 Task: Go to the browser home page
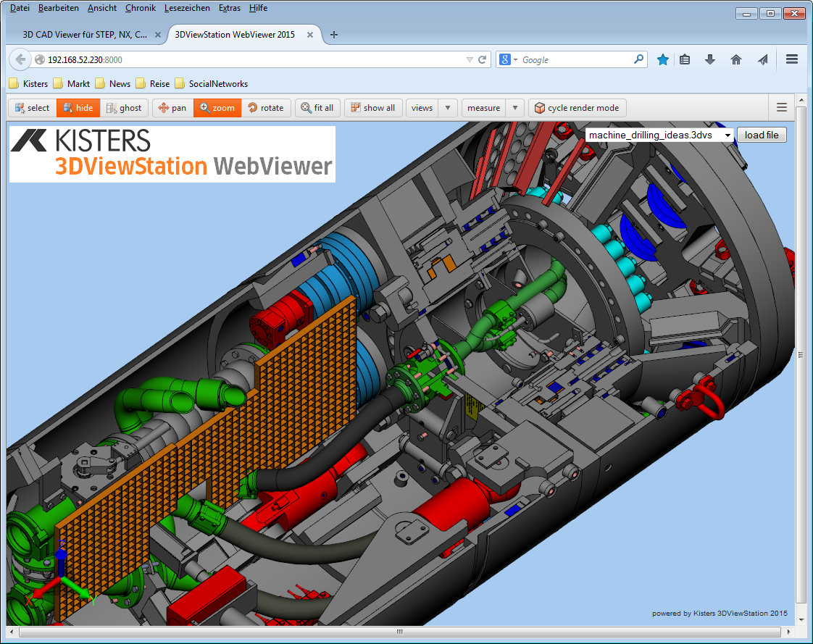[x=736, y=59]
